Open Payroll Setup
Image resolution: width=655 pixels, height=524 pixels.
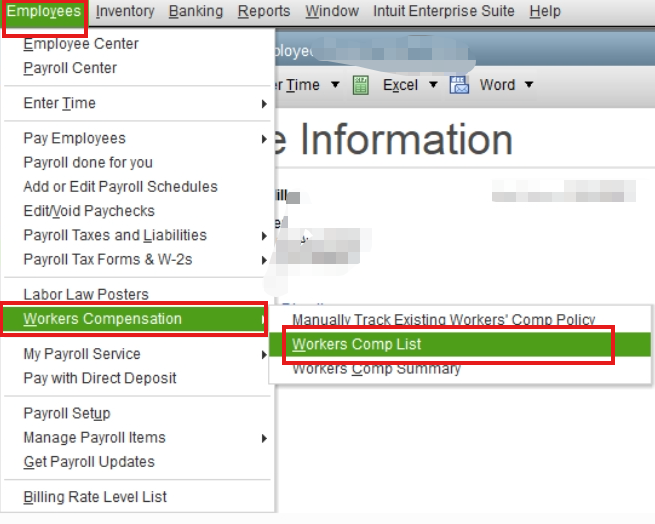138,413
